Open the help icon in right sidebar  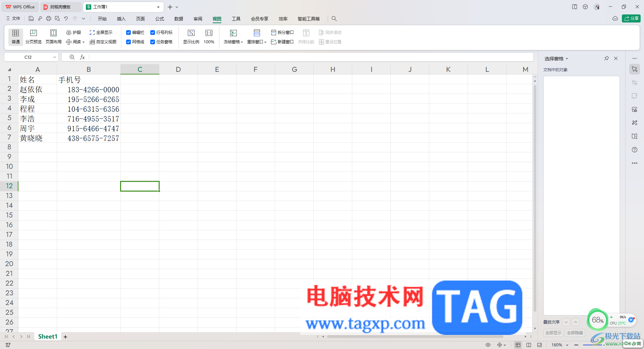(635, 150)
